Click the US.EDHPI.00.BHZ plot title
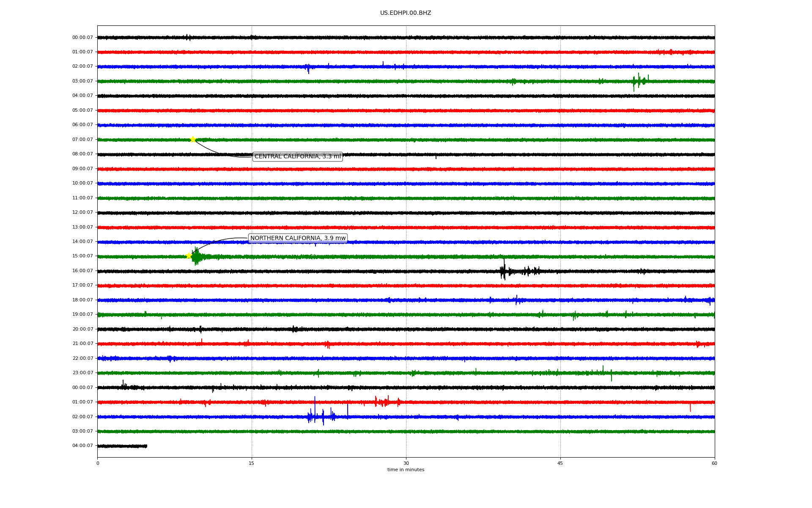Screen dimensions: 812x508 (x=405, y=13)
